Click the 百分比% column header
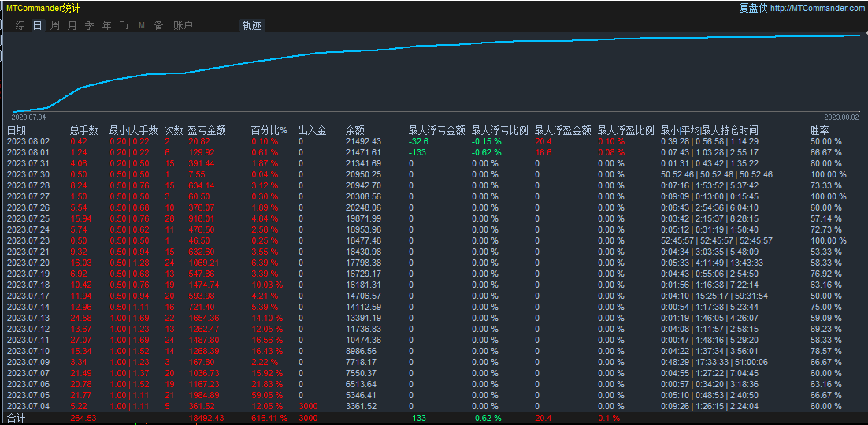This screenshot has width=868, height=425. [x=269, y=131]
